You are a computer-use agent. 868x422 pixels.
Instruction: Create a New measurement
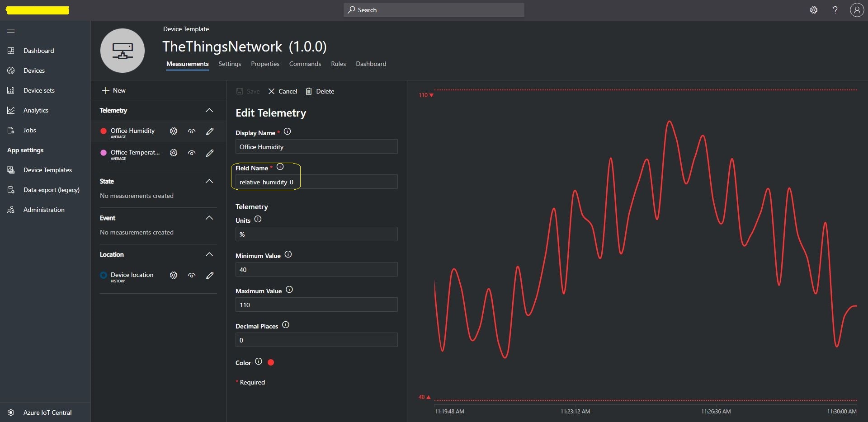(113, 90)
